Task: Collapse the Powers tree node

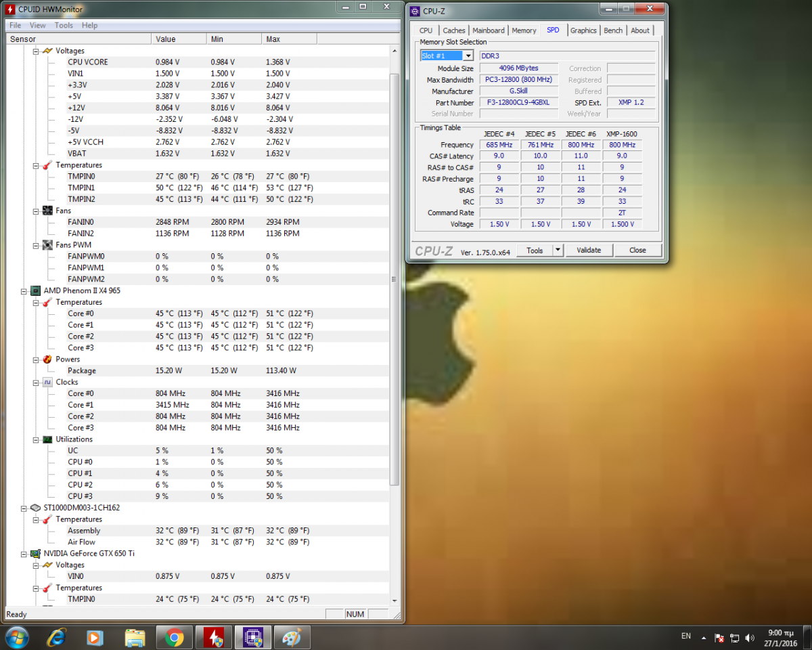Action: [x=36, y=359]
